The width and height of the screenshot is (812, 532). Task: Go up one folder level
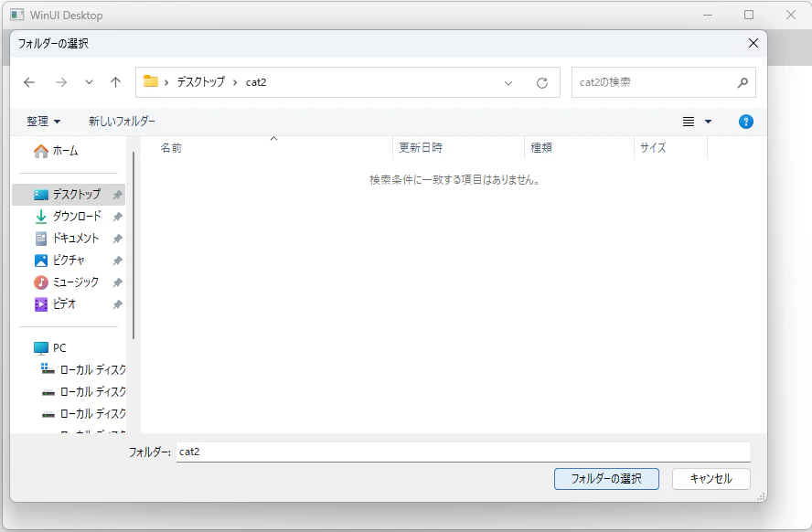click(115, 82)
